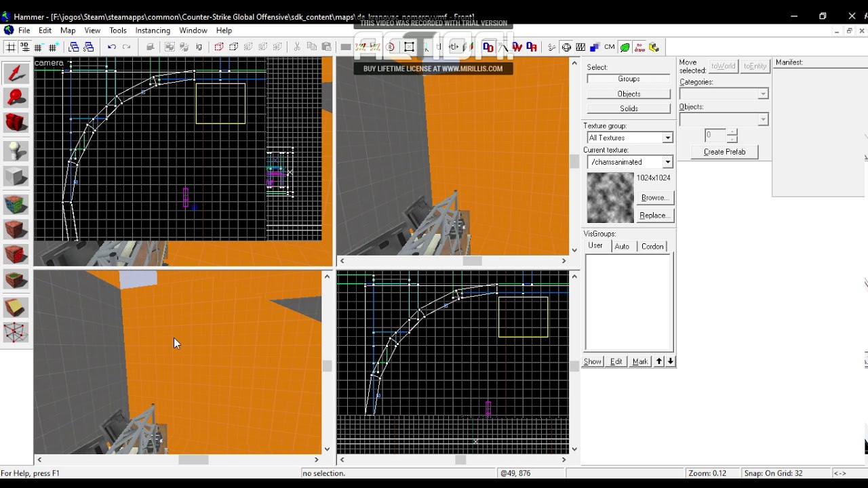Click the Run Map icon
Screen dimensions: 868x488
654,47
